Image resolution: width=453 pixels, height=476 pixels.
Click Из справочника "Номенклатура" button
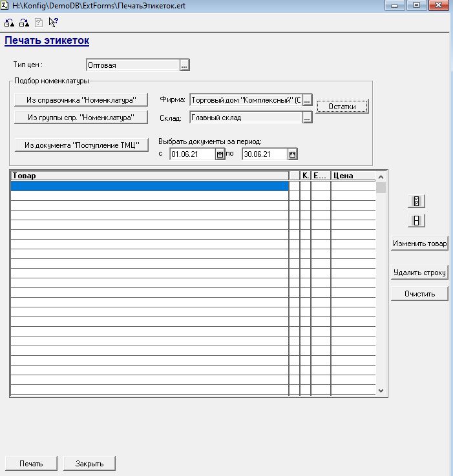click(81, 100)
